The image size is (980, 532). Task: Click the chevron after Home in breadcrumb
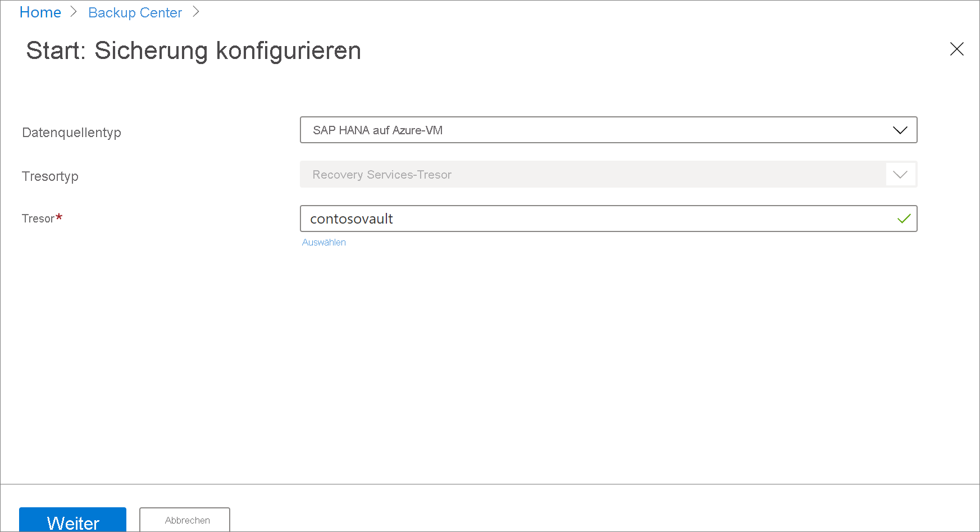73,12
